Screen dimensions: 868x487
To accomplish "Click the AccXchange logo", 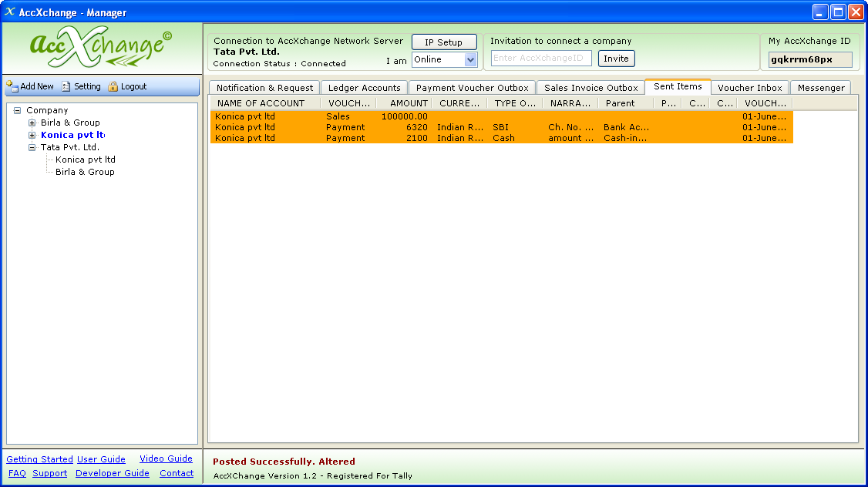I will (101, 48).
